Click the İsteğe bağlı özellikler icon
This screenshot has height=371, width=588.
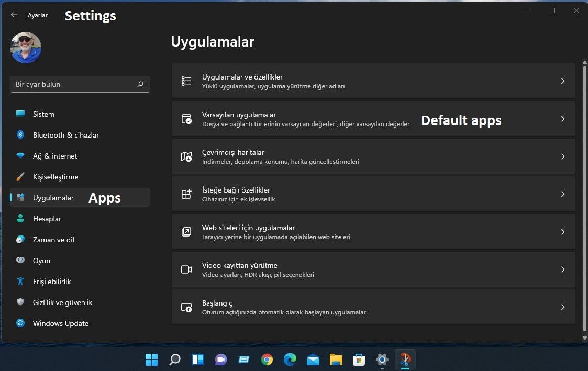pos(186,194)
